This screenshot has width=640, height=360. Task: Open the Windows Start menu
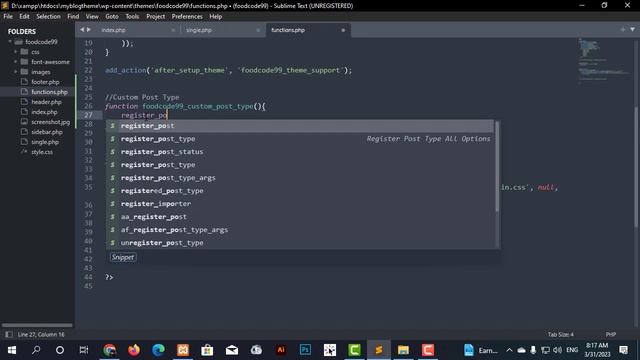(x=12, y=350)
